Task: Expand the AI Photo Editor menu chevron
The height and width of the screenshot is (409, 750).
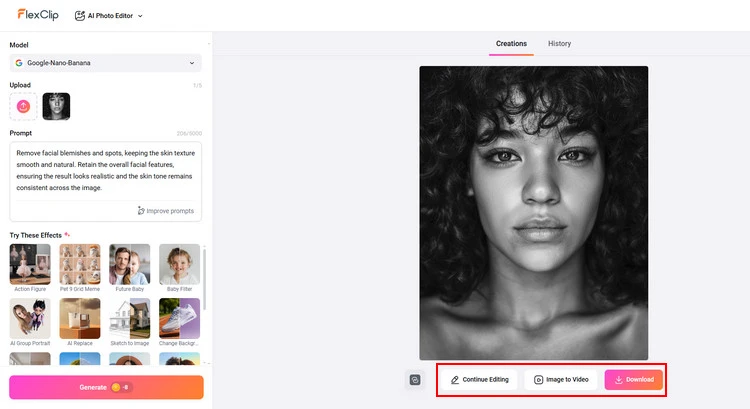Action: pos(140,16)
